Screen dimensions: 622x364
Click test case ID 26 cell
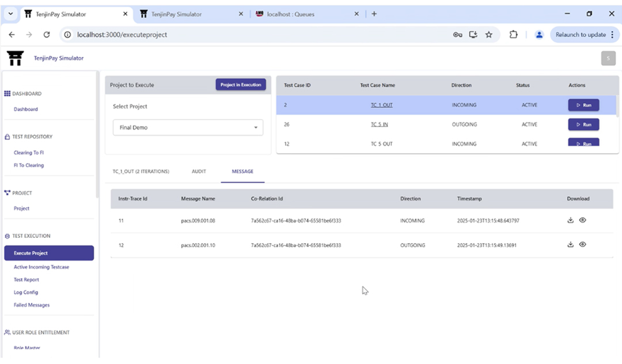click(x=286, y=124)
